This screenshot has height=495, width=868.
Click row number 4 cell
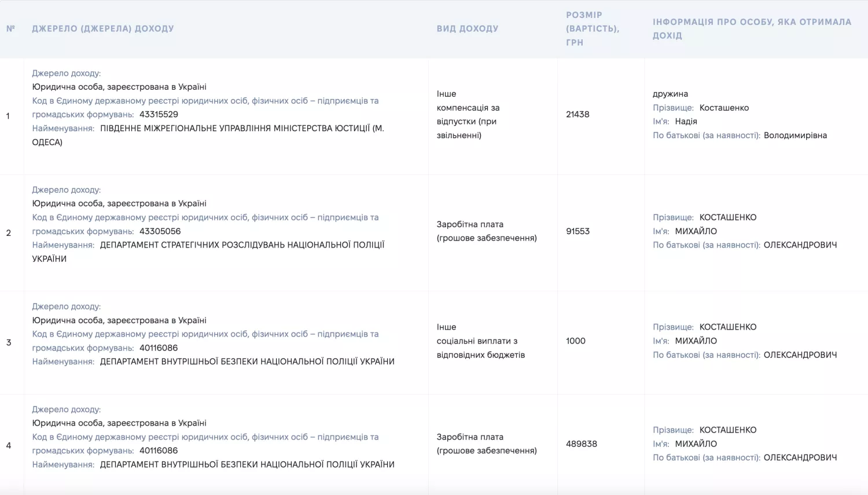coord(9,445)
